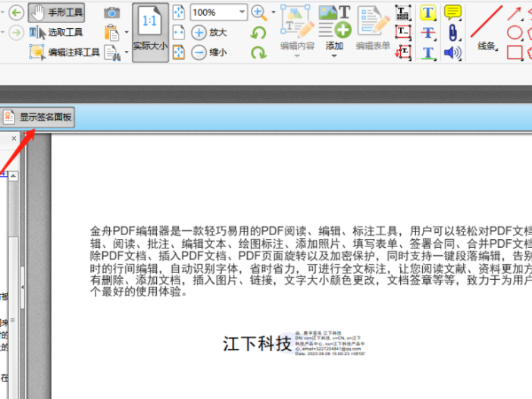The height and width of the screenshot is (399, 532).
Task: Select the red rectangle shape tool
Action: (x=514, y=53)
